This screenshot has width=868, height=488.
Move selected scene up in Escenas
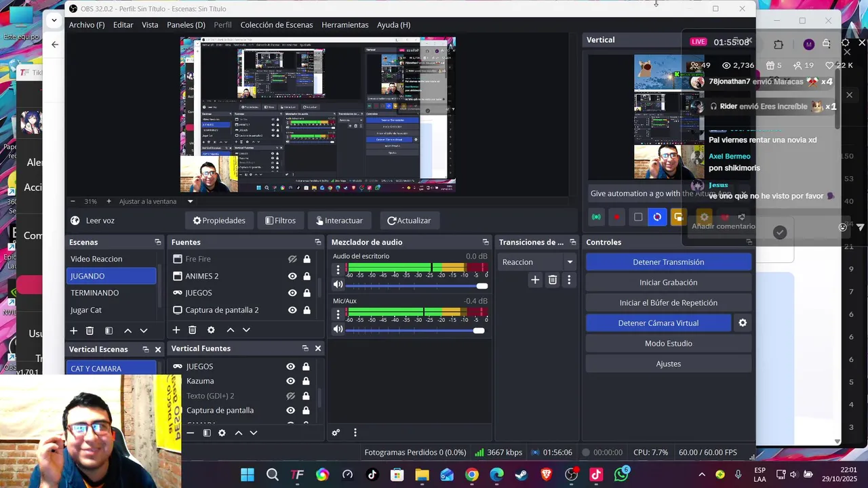[x=127, y=330]
